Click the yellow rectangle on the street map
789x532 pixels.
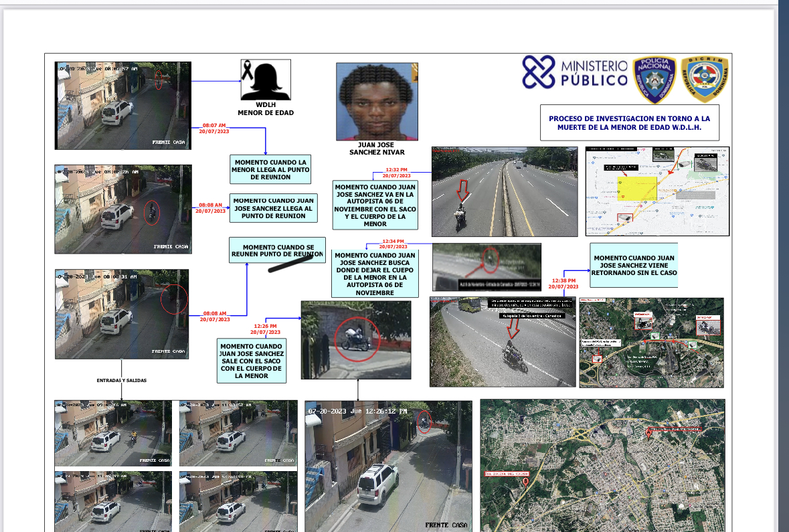pos(637,189)
